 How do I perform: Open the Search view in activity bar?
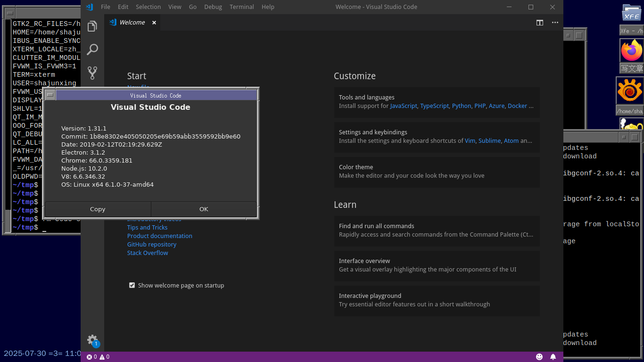(x=92, y=49)
